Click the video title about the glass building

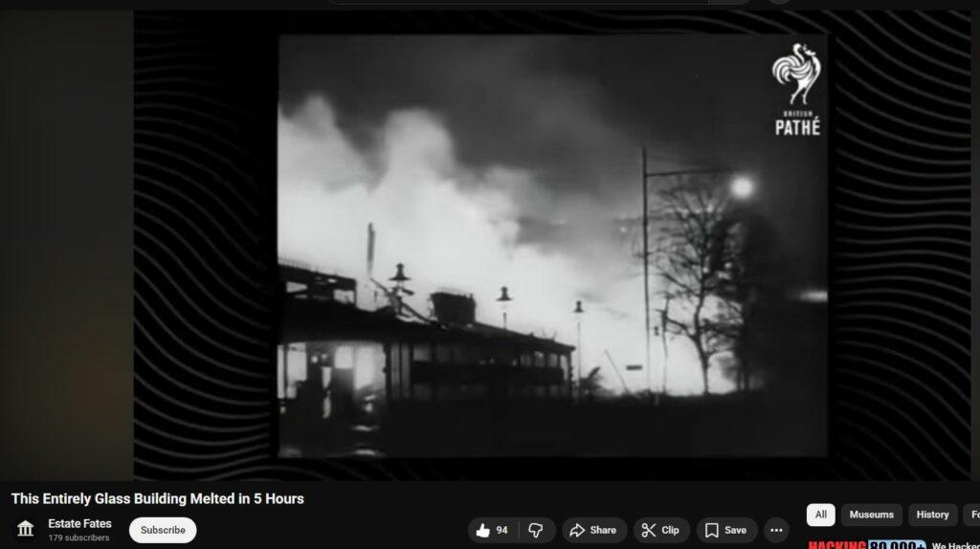157,498
